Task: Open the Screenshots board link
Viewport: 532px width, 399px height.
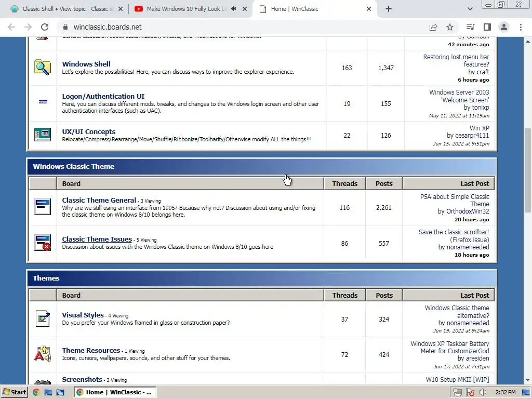Action: pyautogui.click(x=82, y=379)
